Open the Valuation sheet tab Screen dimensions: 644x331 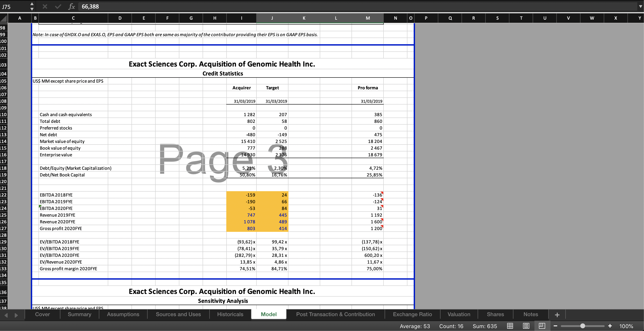coord(459,314)
